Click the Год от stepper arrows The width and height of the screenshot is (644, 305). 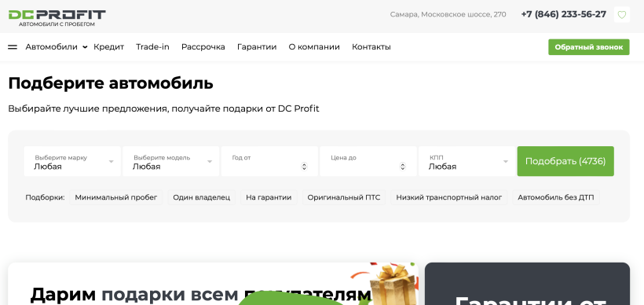304,166
